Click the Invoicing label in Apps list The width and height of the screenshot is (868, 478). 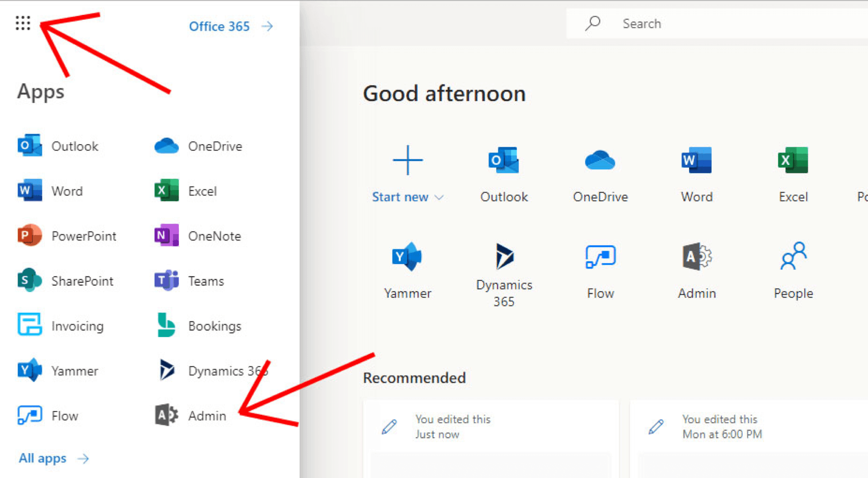pyautogui.click(x=77, y=326)
